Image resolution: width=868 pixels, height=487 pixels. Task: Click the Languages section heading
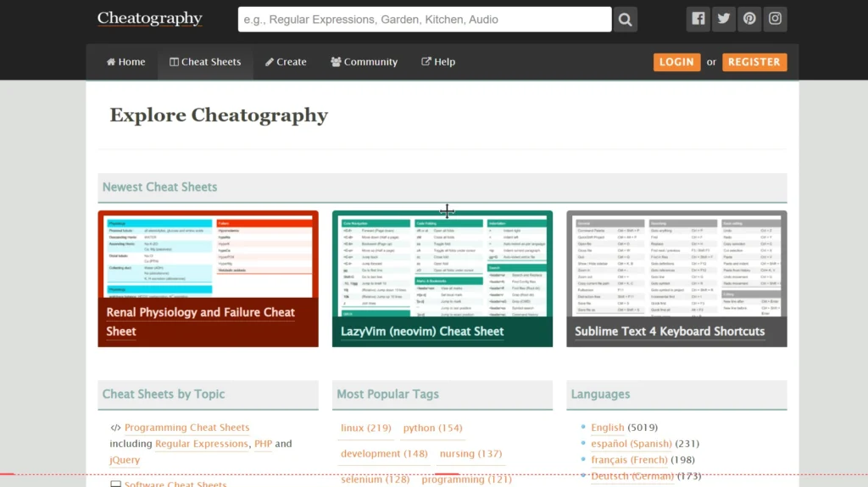[x=600, y=394]
